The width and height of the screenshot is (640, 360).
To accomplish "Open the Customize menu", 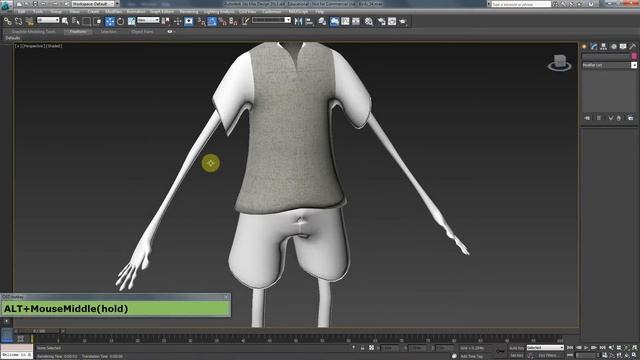I will coord(271,12).
